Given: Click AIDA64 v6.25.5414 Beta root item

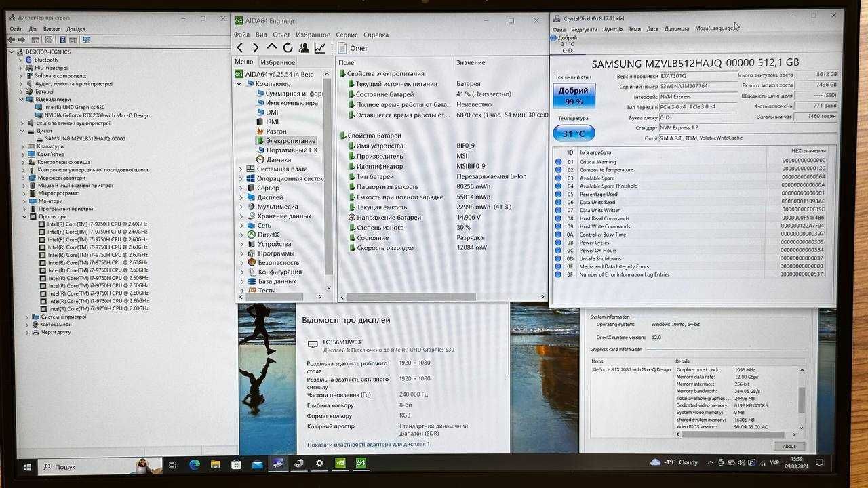Looking at the screenshot, I should [279, 74].
